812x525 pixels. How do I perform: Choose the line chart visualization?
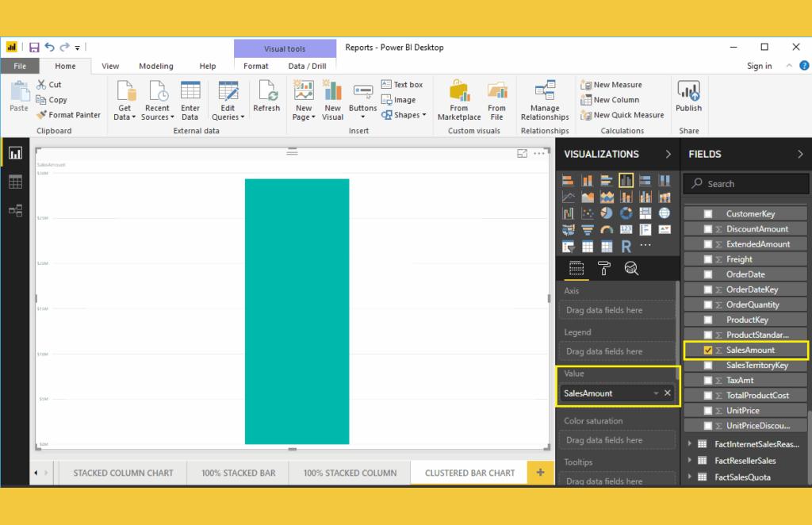(569, 197)
